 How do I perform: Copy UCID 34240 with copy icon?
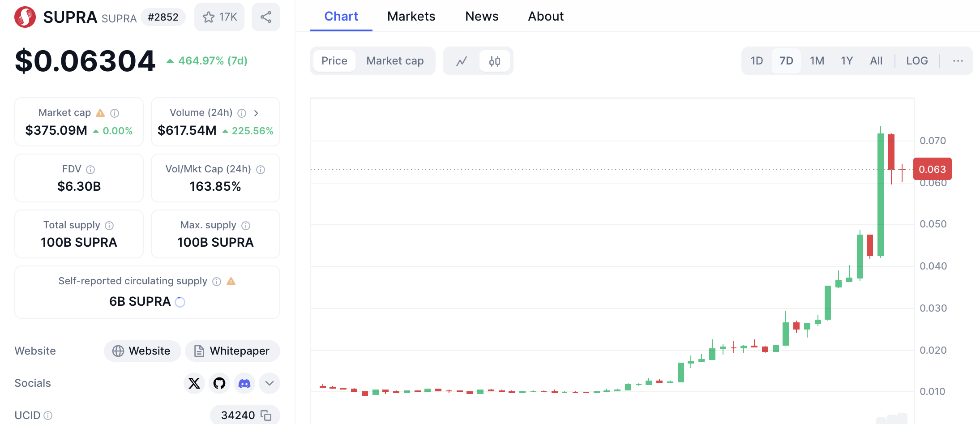pyautogui.click(x=266, y=415)
